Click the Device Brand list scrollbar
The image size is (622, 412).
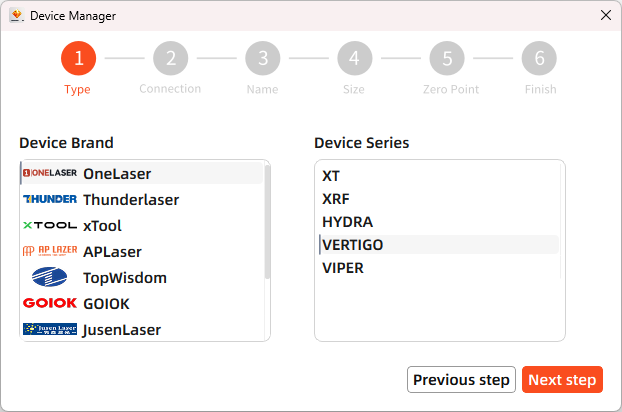[267, 220]
